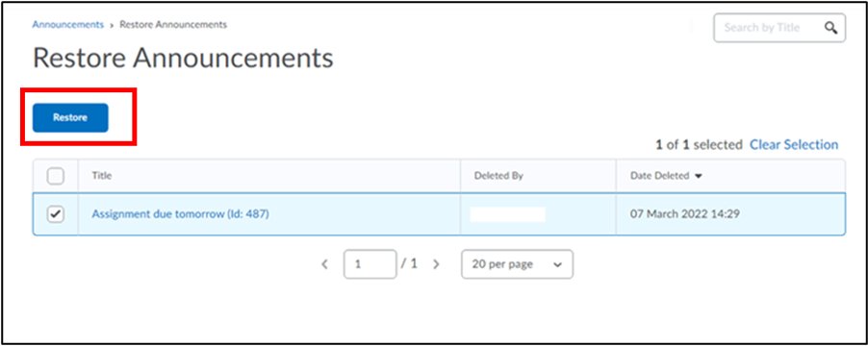Go to next page with right chevron
This screenshot has height=346, width=868.
pos(436,264)
